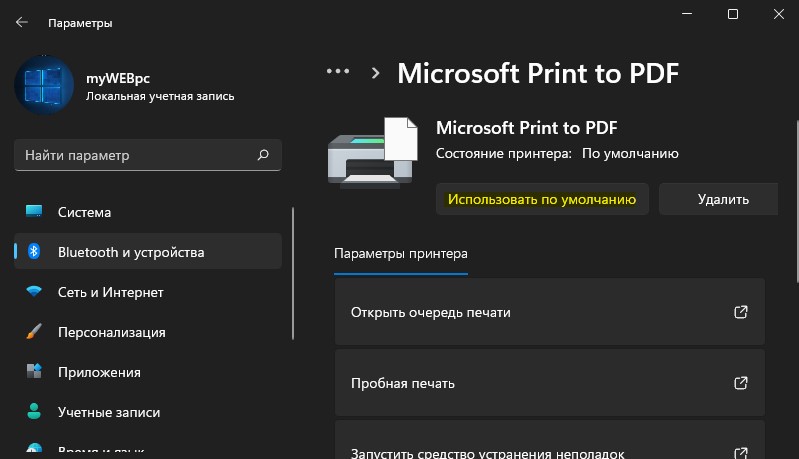Click external link icon for Открыть очередь печати
799x459 pixels.
point(740,312)
